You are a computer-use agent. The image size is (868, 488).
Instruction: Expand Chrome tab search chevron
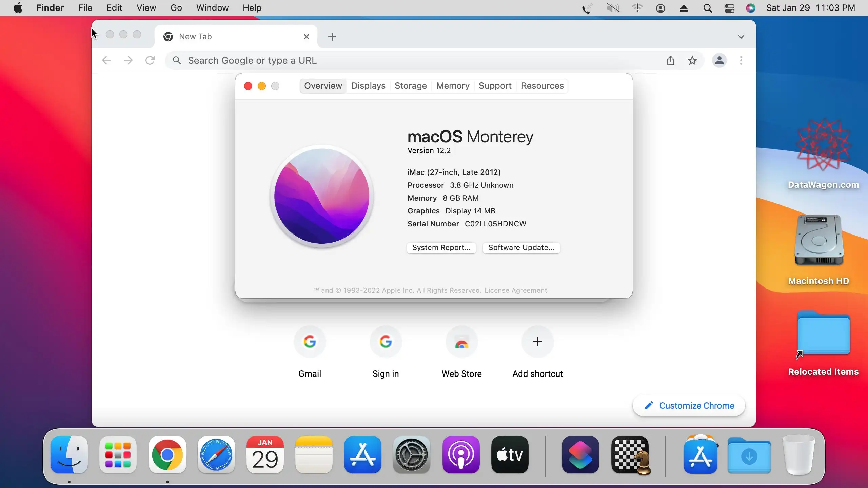(741, 37)
